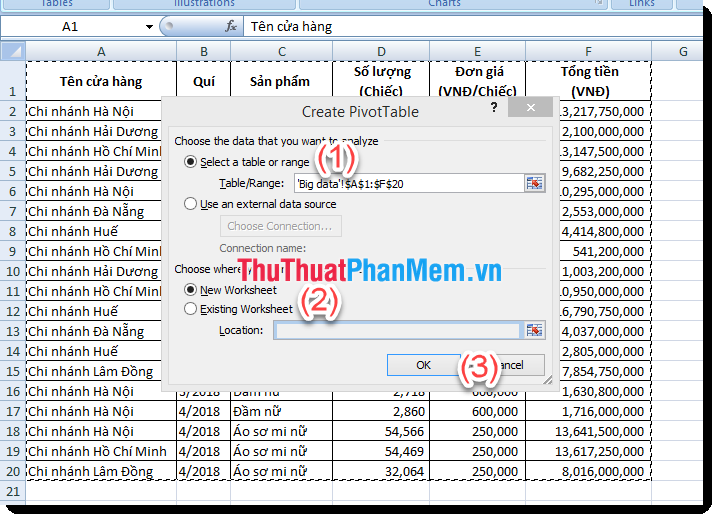718x520 pixels.
Task: Select column D header
Action: (x=381, y=51)
